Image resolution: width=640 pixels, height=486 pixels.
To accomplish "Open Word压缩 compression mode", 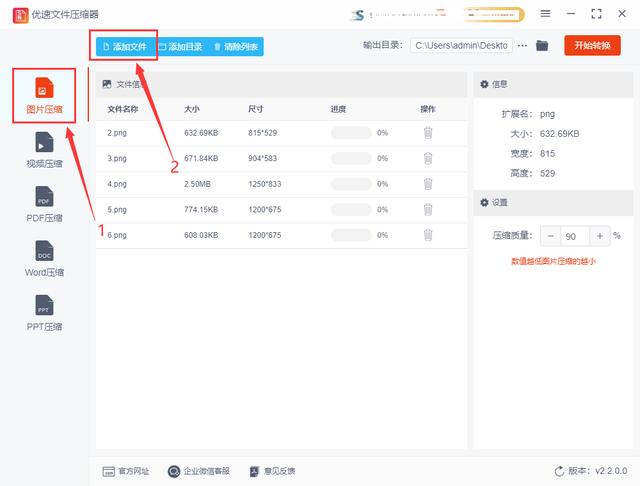I will (x=44, y=258).
